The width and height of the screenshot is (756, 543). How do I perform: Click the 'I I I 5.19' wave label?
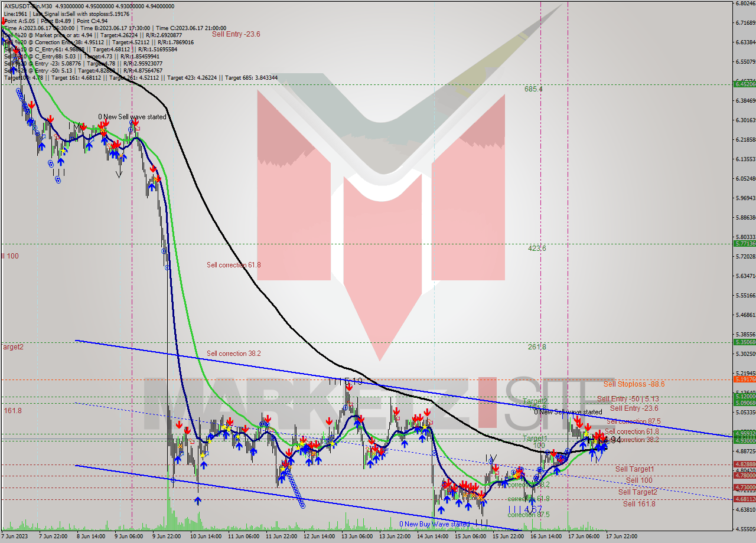(346, 382)
